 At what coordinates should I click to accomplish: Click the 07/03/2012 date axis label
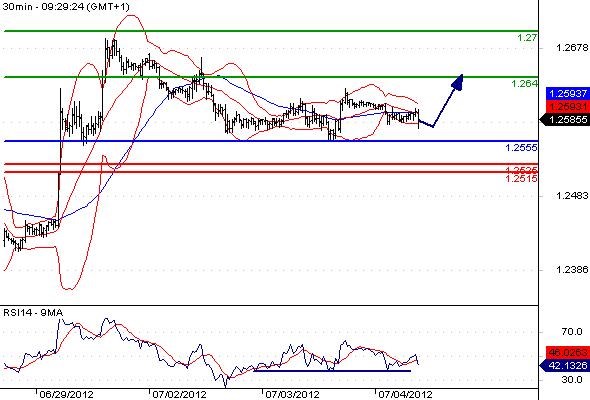[x=292, y=394]
